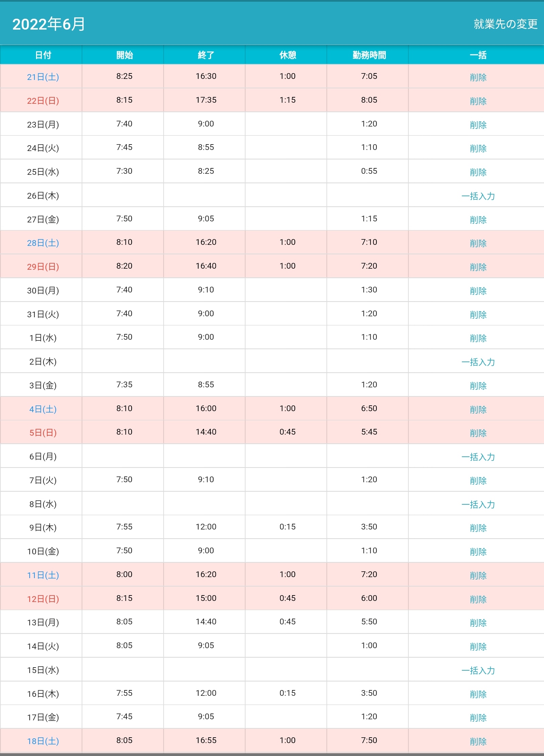Click the 2022年6月 title

[49, 24]
